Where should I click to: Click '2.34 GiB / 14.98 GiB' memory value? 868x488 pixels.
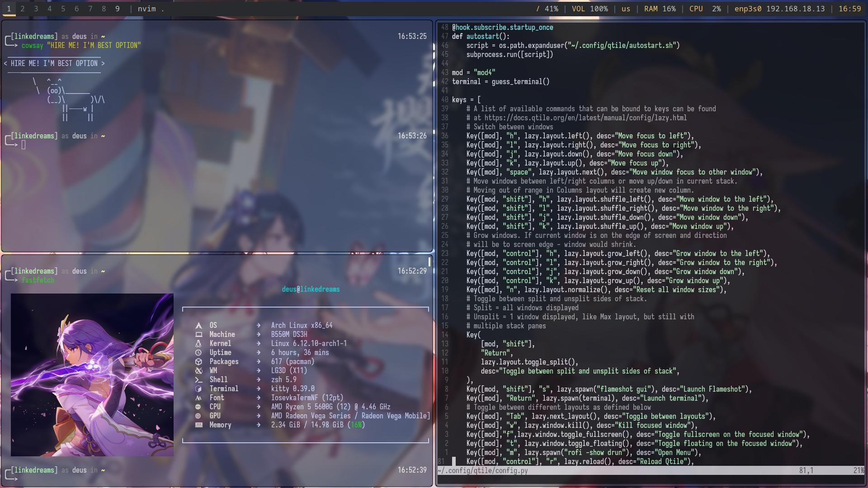click(307, 425)
